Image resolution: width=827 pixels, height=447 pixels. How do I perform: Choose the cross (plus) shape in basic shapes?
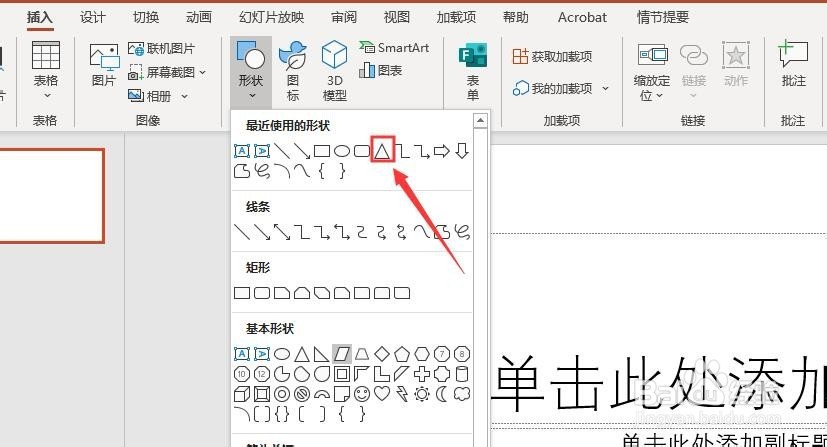click(422, 374)
